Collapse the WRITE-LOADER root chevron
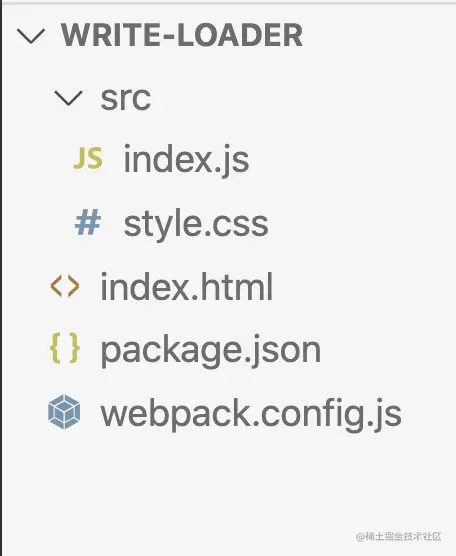 coord(31,36)
